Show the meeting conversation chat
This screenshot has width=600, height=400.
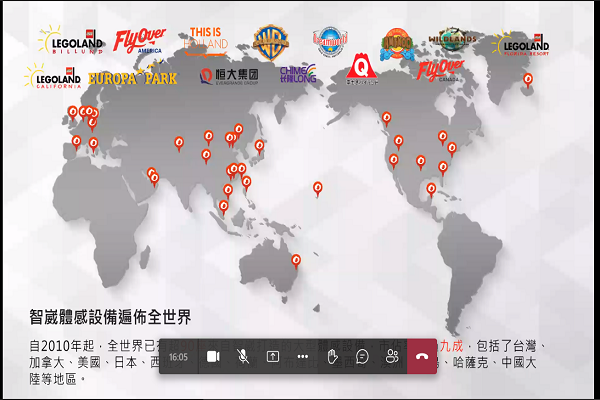click(362, 357)
